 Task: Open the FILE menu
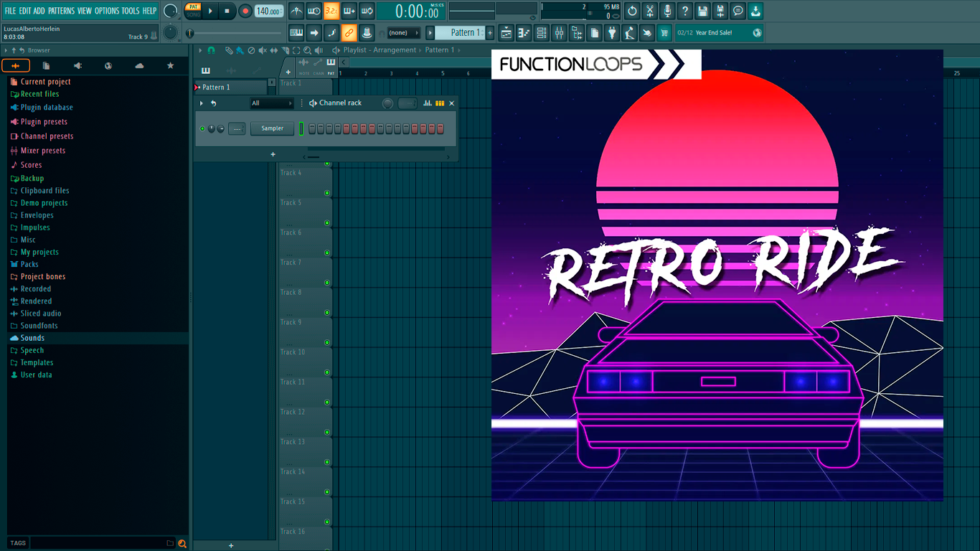[10, 11]
